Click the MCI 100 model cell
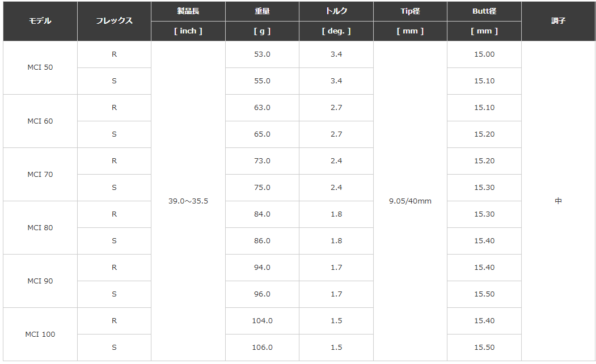Image resolution: width=596 pixels, height=364 pixels. (40, 335)
